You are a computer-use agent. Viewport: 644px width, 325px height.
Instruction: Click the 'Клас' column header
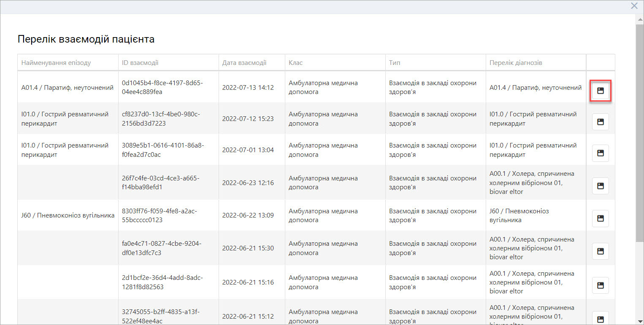pos(296,63)
